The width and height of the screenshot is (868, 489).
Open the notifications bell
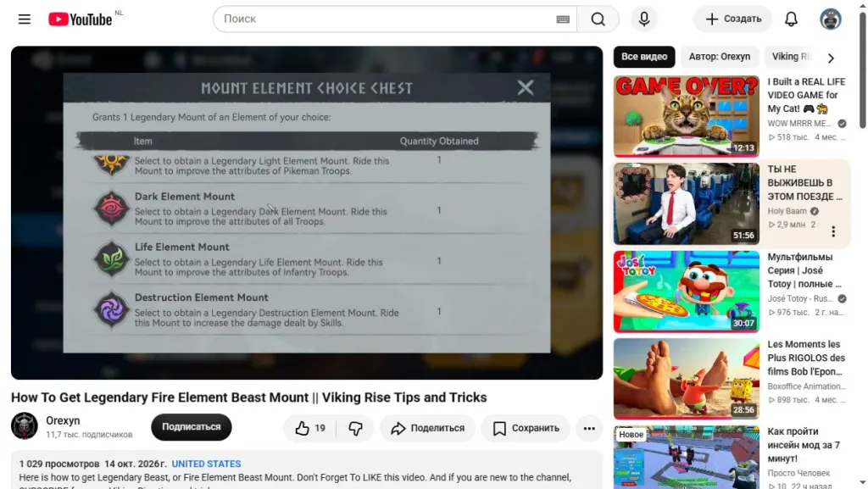(x=791, y=19)
